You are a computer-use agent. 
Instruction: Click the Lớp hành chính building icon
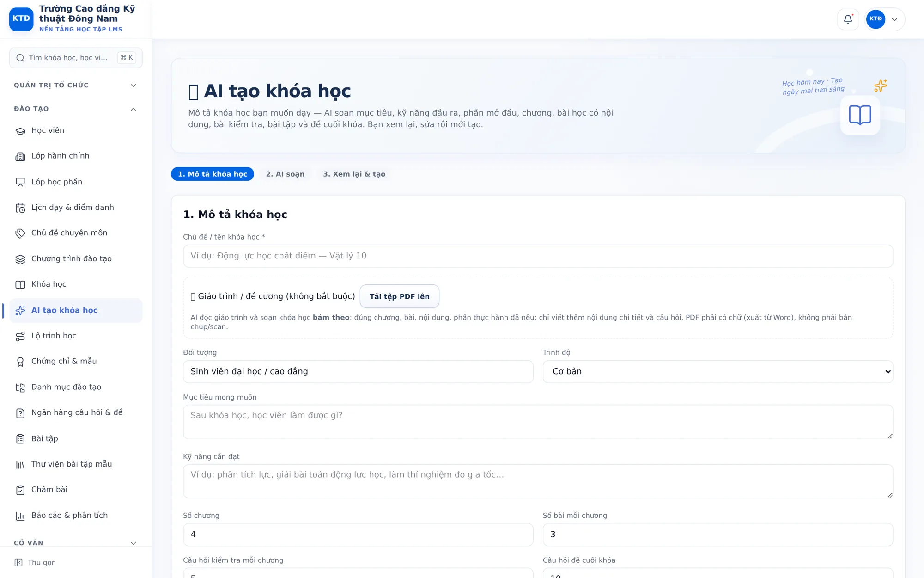[20, 156]
